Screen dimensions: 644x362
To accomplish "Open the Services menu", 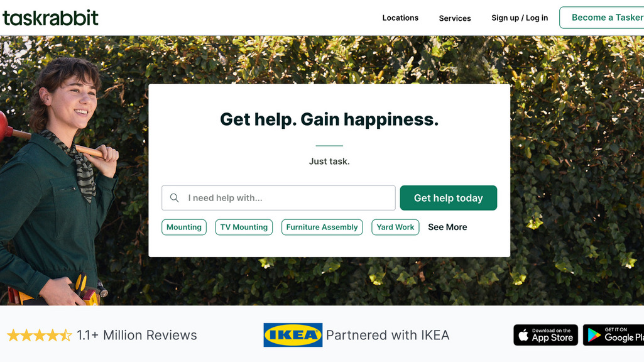I will (x=455, y=18).
